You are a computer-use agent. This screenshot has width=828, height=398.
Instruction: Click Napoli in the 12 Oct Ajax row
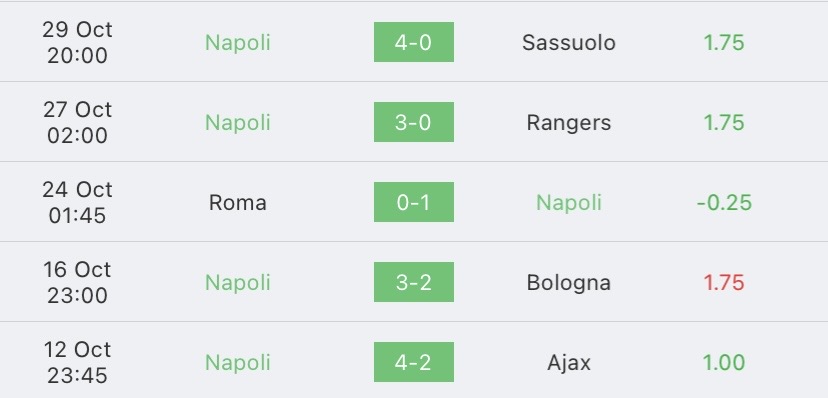(238, 363)
